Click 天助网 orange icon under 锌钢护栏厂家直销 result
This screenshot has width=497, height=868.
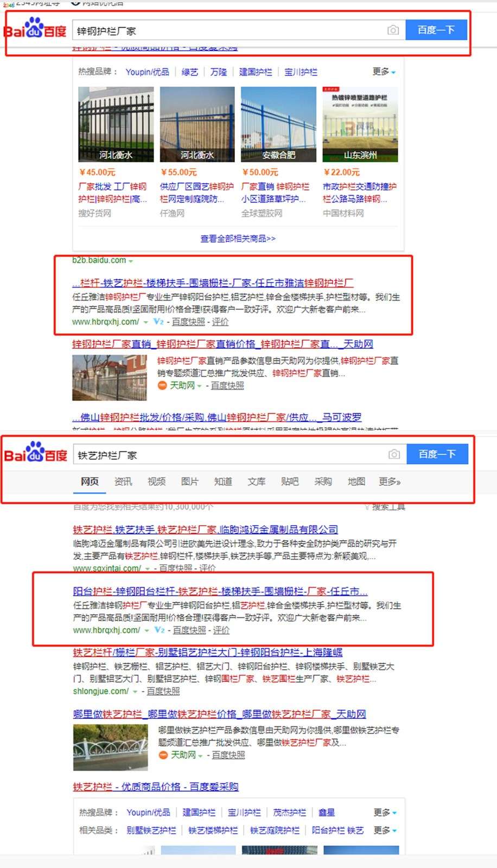[x=162, y=385]
